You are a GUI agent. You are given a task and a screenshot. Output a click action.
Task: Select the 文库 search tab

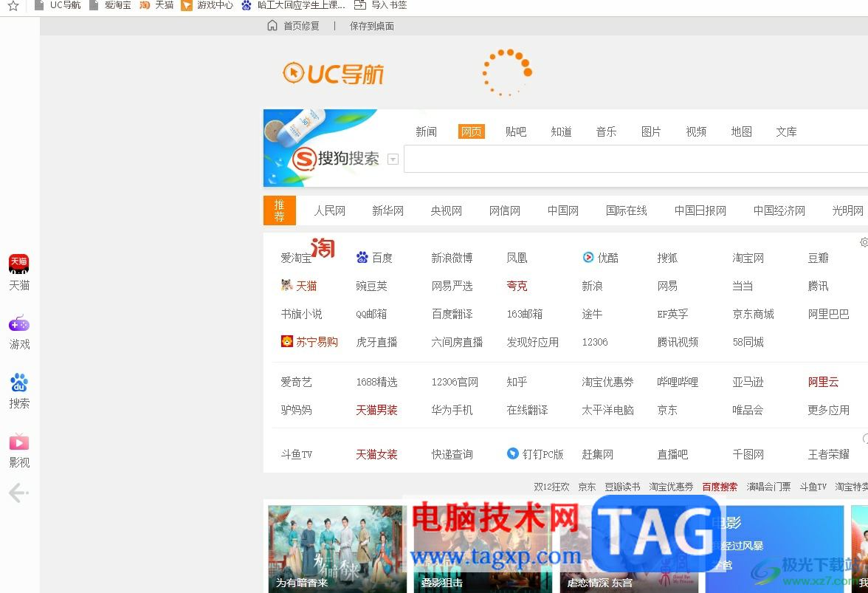click(x=786, y=131)
